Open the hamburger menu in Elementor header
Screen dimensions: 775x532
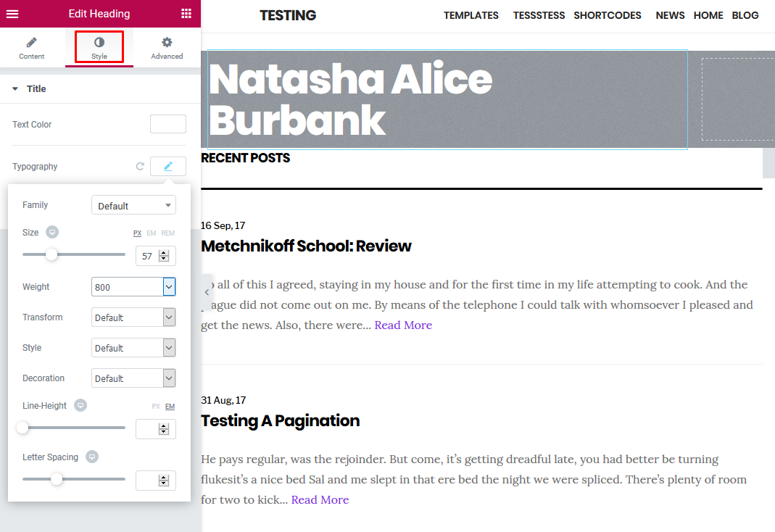click(x=12, y=14)
